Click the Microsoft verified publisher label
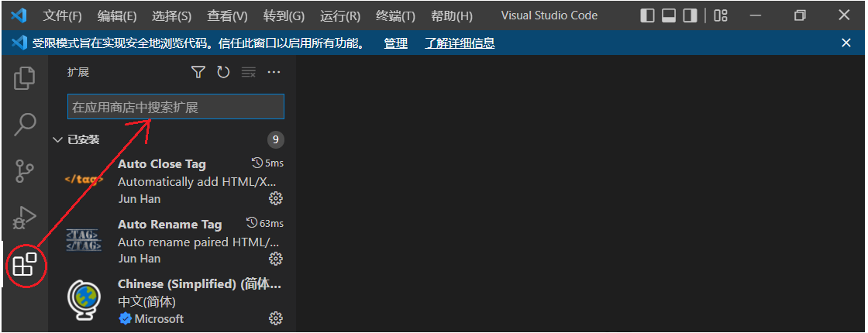 (151, 319)
